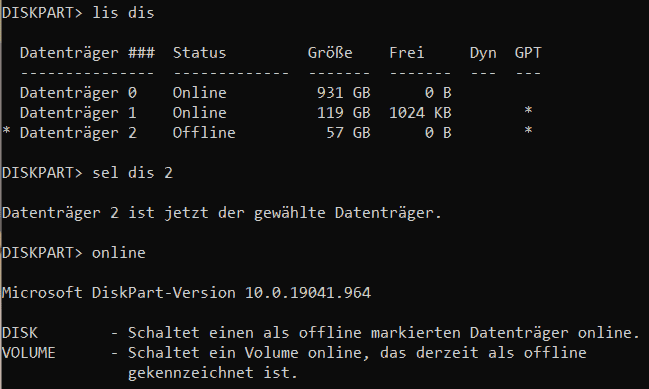649x389 pixels.
Task: Click the '1024 KB' free space value
Action: 420,113
